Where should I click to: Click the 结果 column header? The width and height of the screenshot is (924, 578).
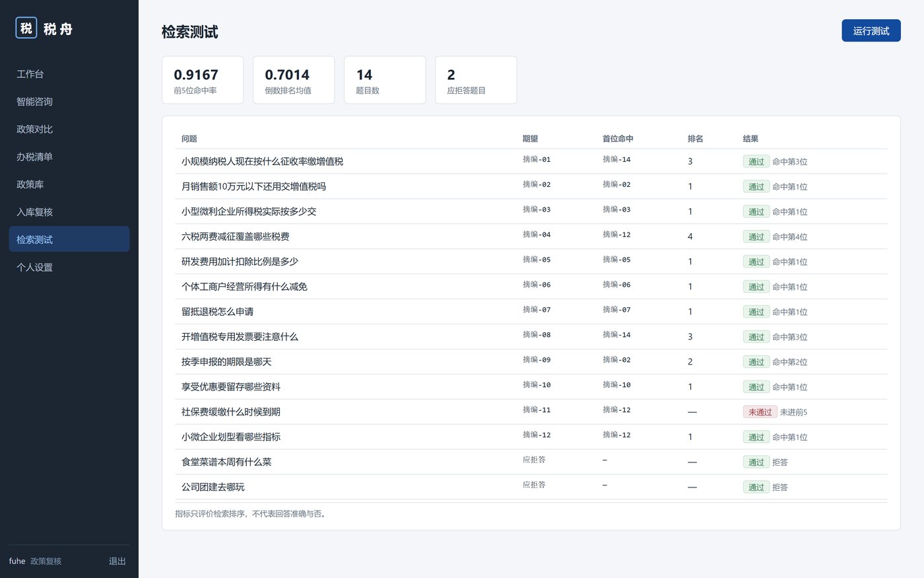[x=750, y=139]
